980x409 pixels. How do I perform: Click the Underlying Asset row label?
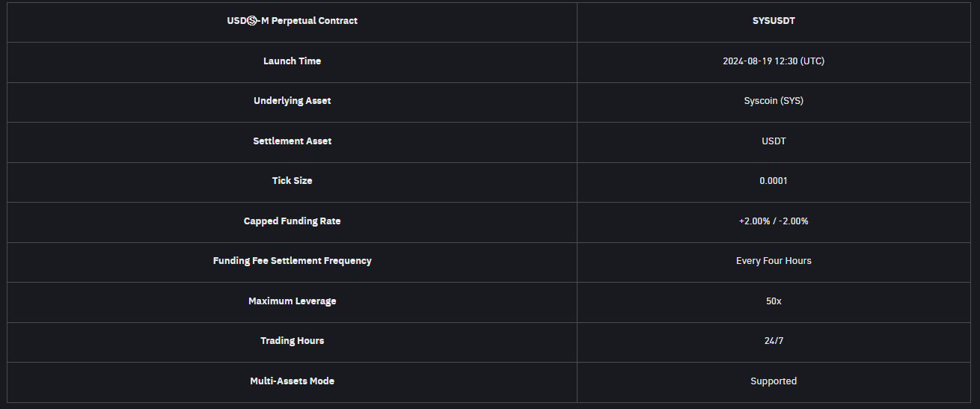coord(292,101)
